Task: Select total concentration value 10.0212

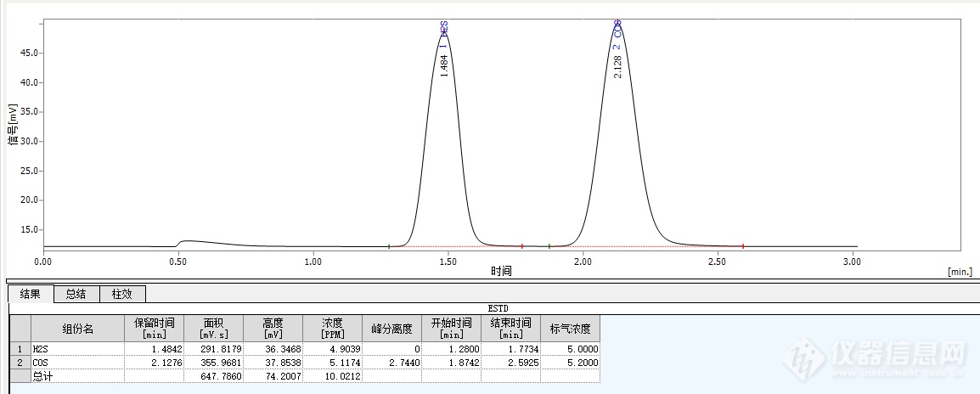Action: click(x=332, y=376)
